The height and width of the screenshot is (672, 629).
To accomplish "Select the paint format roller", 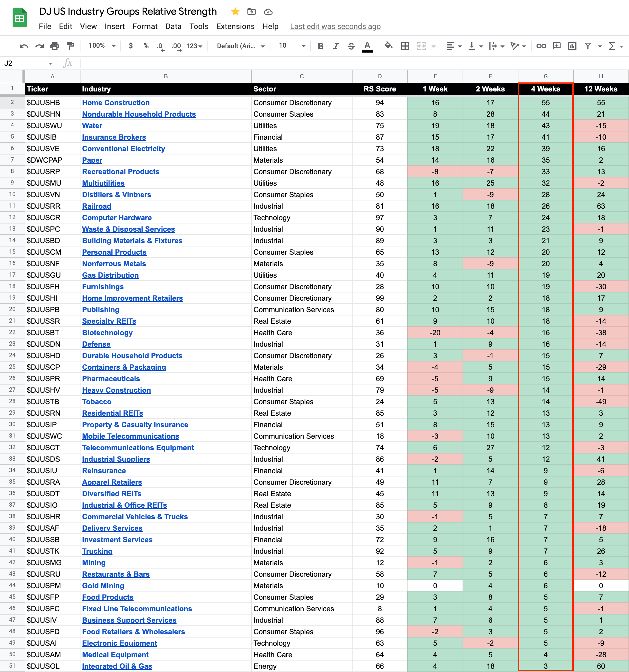I will point(70,46).
